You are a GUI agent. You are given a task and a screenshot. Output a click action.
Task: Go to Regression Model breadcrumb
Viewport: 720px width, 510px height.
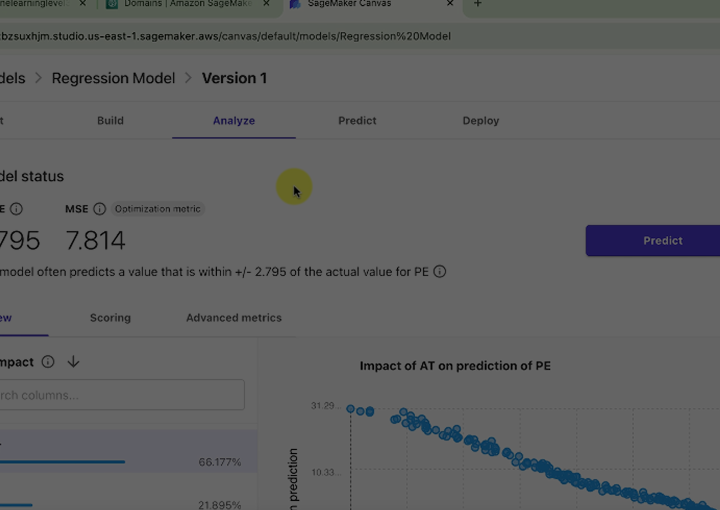[x=113, y=78]
